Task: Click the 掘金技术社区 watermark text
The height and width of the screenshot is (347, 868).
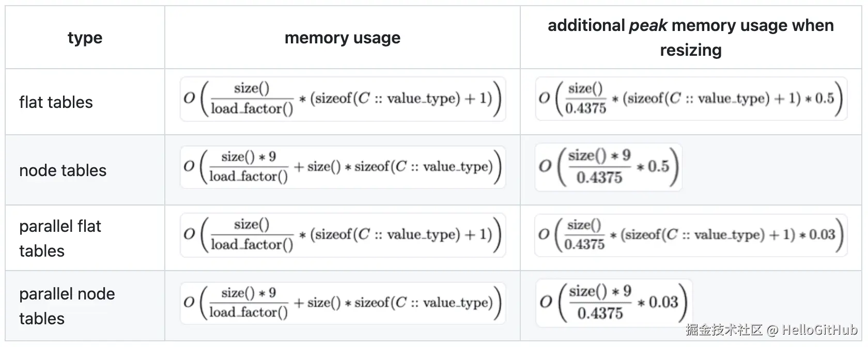Action: point(724,329)
